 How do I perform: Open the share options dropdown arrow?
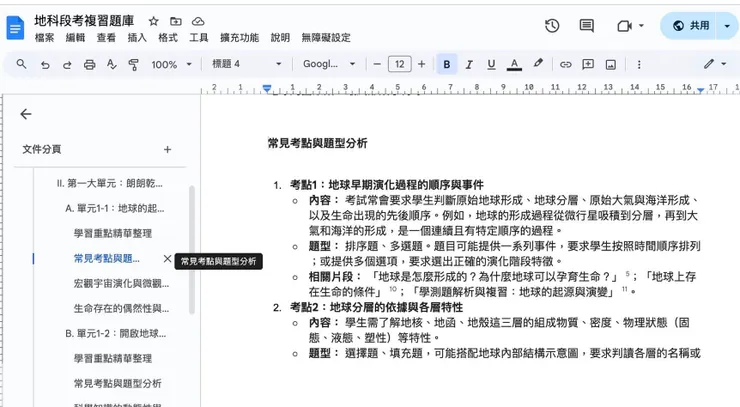tap(727, 26)
